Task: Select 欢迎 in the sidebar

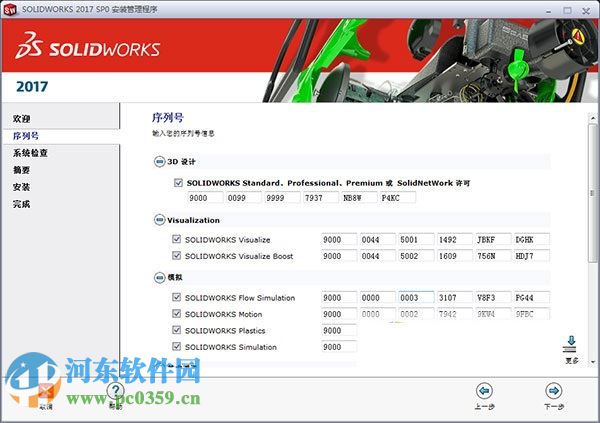Action: [21, 119]
